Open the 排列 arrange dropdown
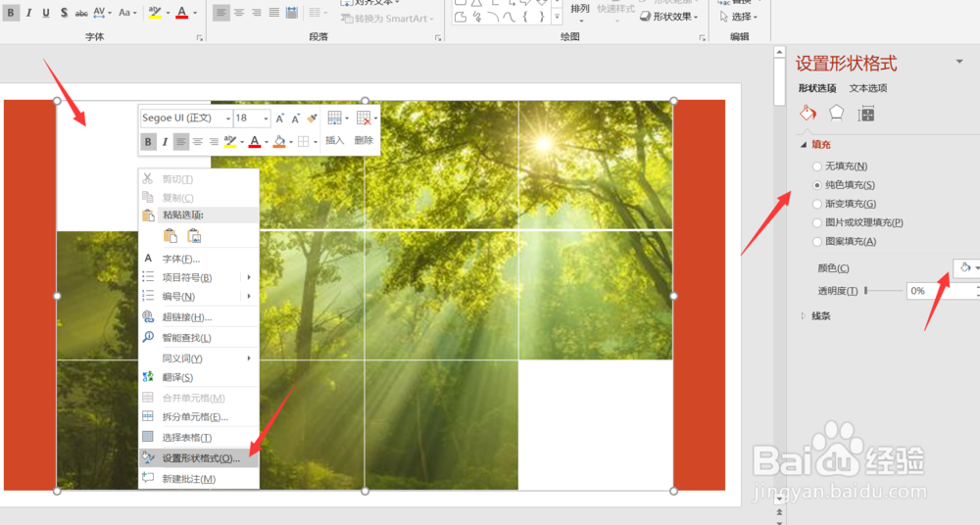Screen dimensions: 980x525 pos(580,11)
